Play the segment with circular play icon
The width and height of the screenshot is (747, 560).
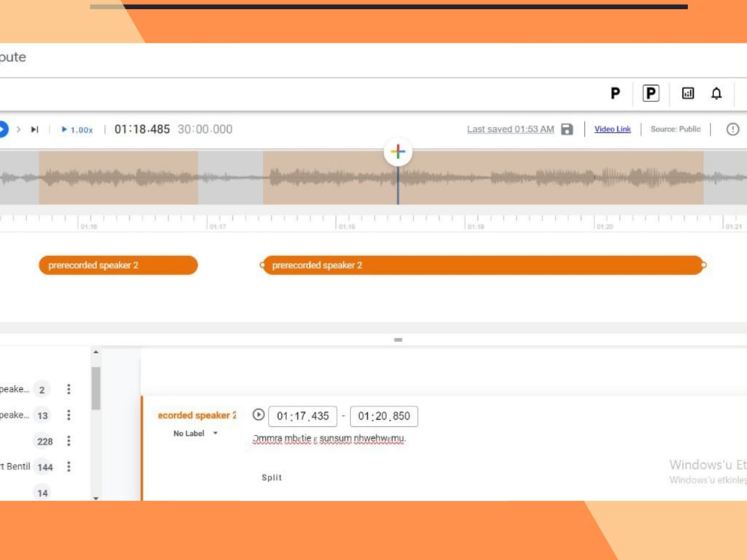tap(258, 414)
